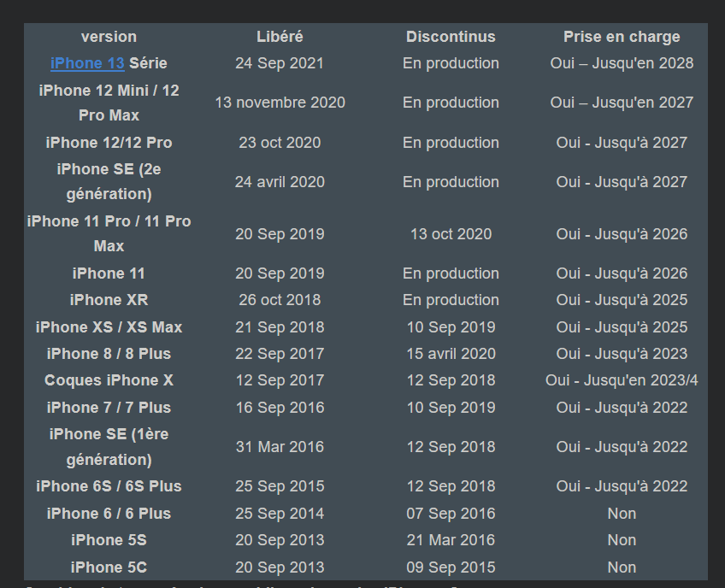Screen dimensions: 725x588
Task: Click the "Non" cell for iPhone 5S
Action: click(x=622, y=540)
